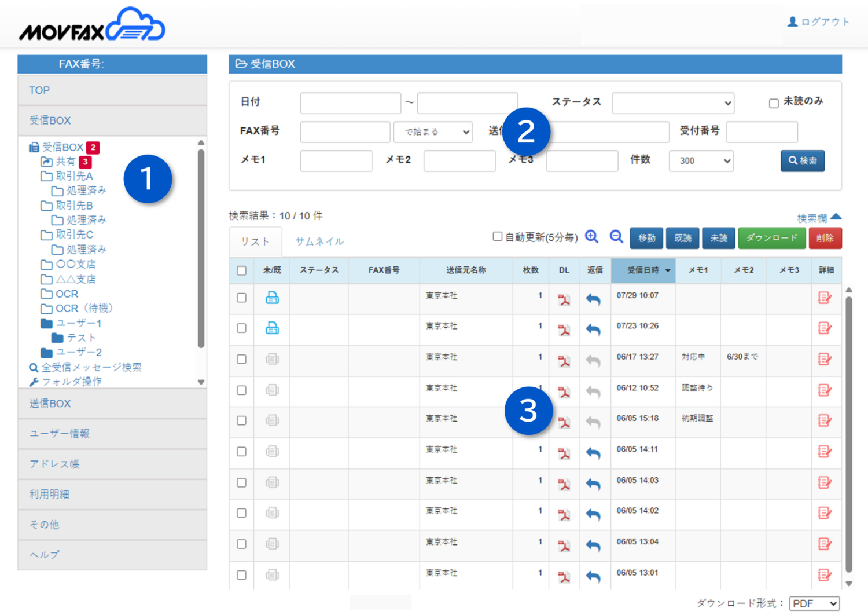The width and height of the screenshot is (868, 615).
Task: Open the ダウンロード形式 PDF dropdown
Action: [x=814, y=603]
